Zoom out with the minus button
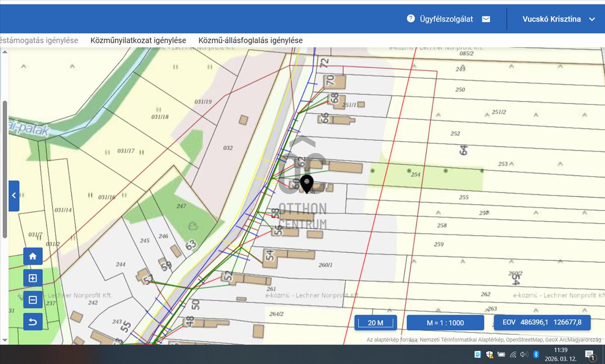Image resolution: width=605 pixels, height=364 pixels. 33,300
